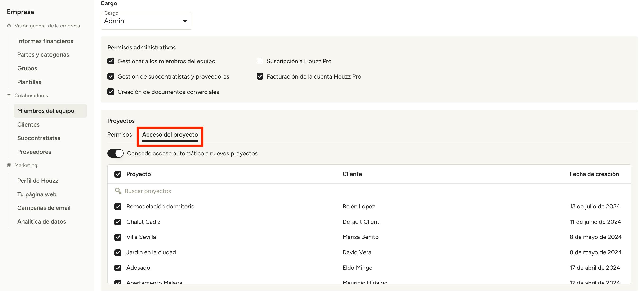Uncheck the Villa Sevilla project row
644x291 pixels.
[118, 237]
